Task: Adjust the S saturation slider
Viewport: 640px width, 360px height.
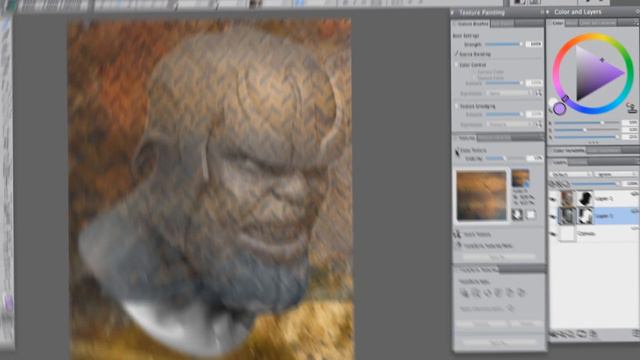Action: coord(586,130)
